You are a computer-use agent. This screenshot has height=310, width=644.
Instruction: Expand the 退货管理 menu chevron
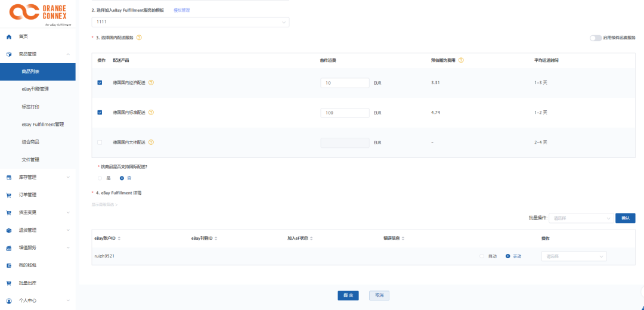pos(68,230)
